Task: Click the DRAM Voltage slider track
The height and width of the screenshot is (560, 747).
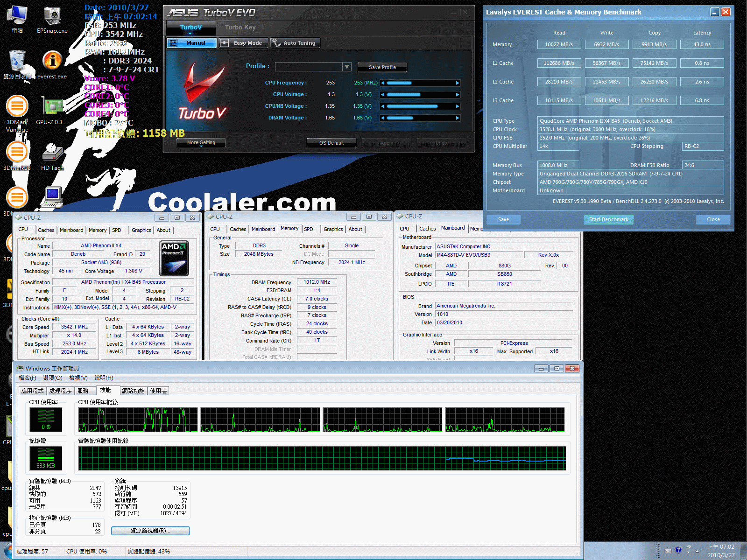Action: pos(420,118)
